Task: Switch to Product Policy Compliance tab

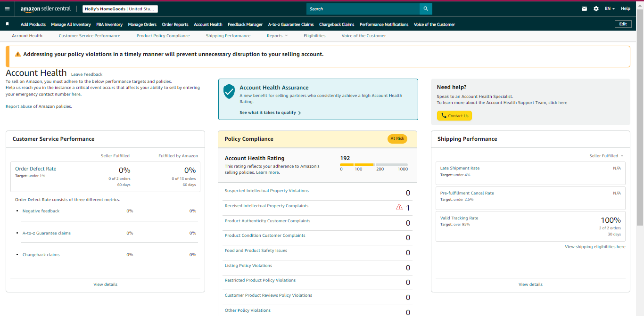Action: [x=163, y=36]
